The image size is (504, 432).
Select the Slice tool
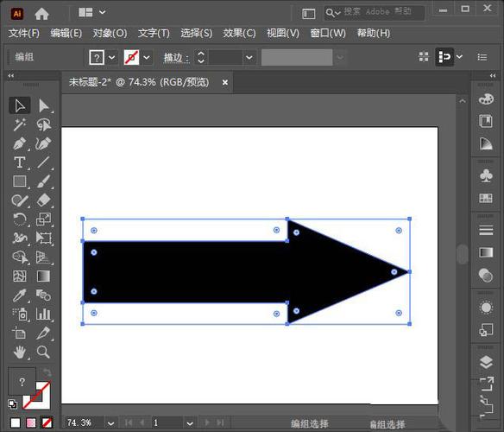pos(43,334)
